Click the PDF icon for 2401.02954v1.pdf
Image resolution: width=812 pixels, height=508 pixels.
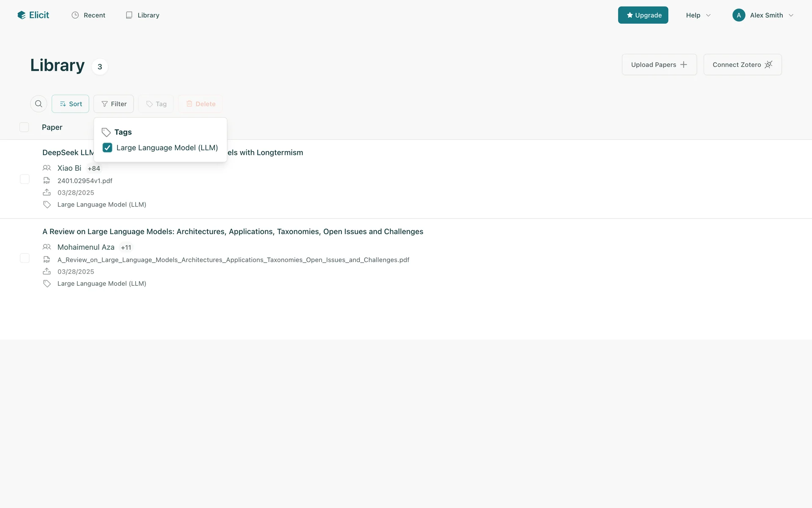click(47, 181)
